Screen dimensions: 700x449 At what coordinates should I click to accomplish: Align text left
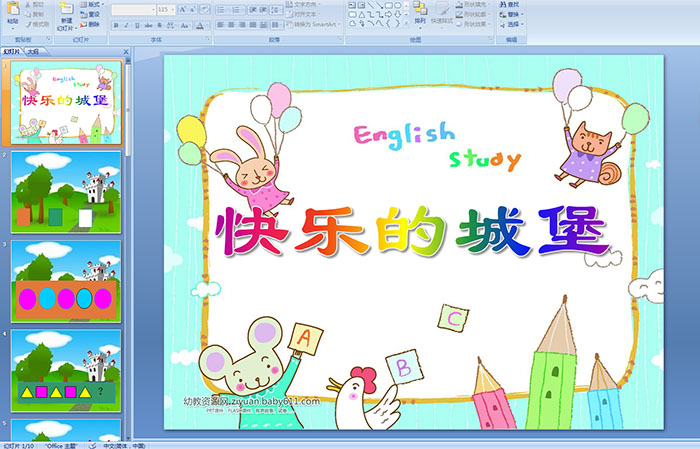tap(221, 25)
